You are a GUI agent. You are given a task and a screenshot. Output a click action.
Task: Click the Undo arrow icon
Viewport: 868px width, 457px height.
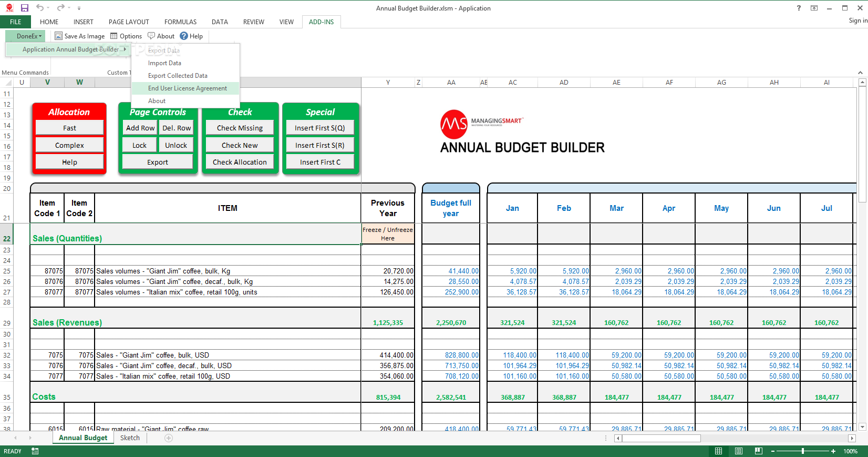coord(40,8)
